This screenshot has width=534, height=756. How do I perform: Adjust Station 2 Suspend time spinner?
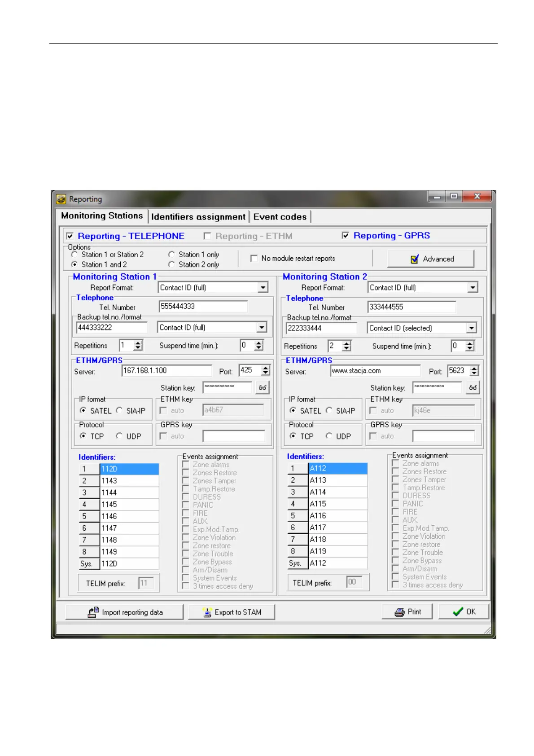click(470, 346)
